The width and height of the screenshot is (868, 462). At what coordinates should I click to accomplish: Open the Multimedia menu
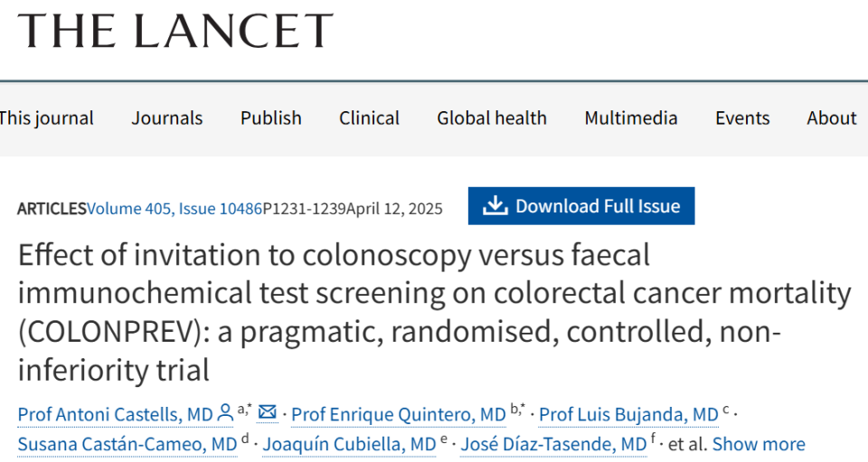631,118
